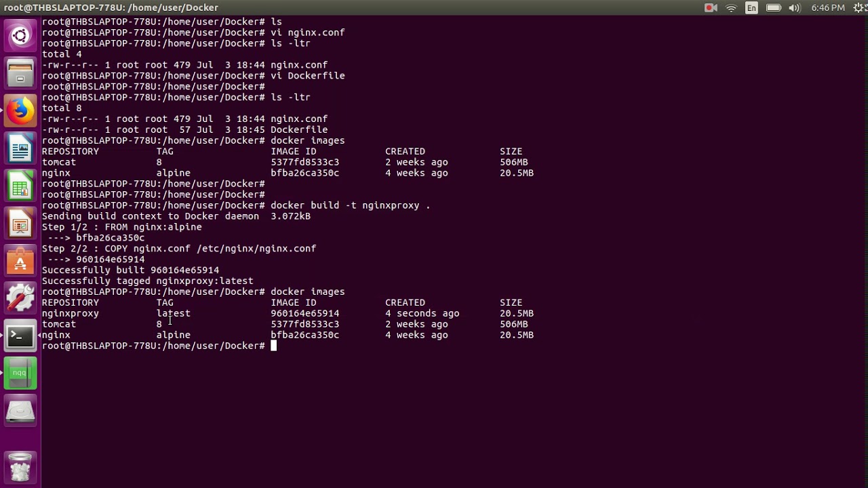Screen dimensions: 868x488
Task: Click the 'latest' tag value
Action: 173,313
